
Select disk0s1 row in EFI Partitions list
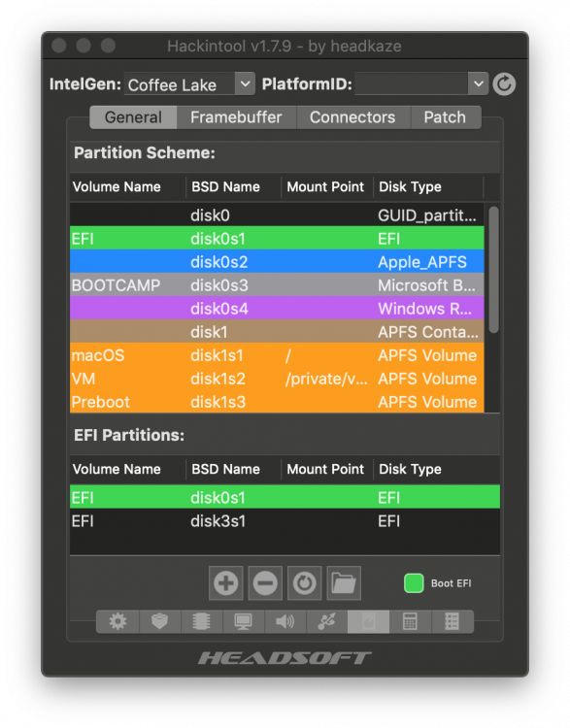coord(285,497)
